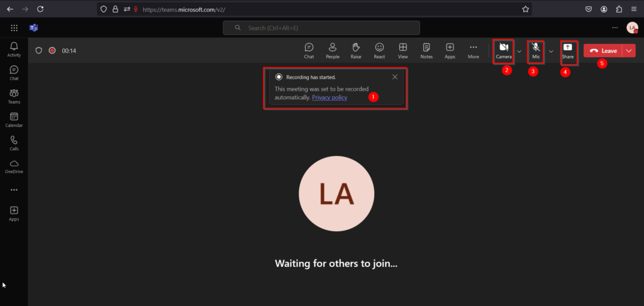Viewport: 644px width, 306px height.
Task: Open the app launcher grid icon
Action: coord(14,28)
